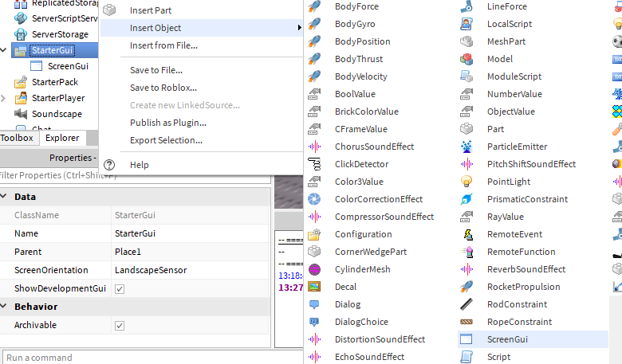Switch to the Toolbox tab

click(x=17, y=138)
